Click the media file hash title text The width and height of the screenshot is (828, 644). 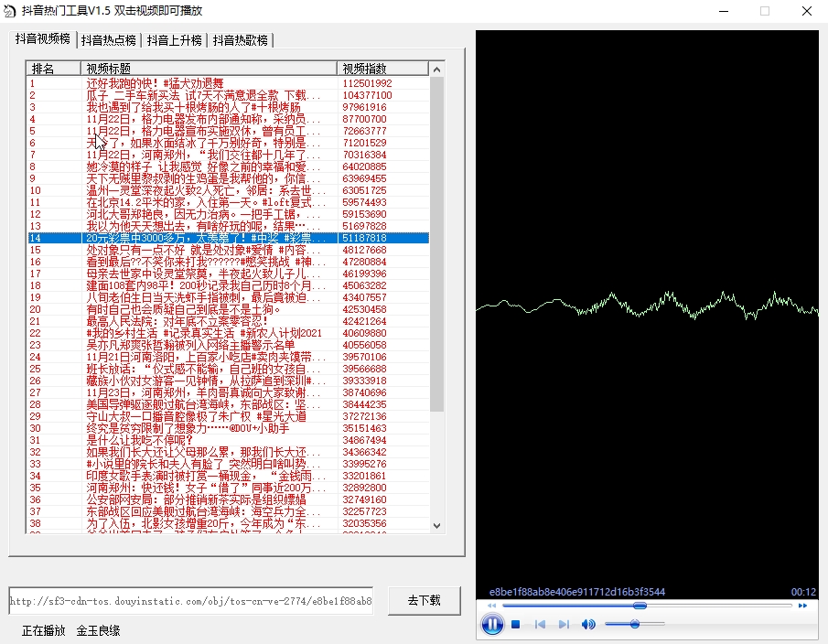577,592
